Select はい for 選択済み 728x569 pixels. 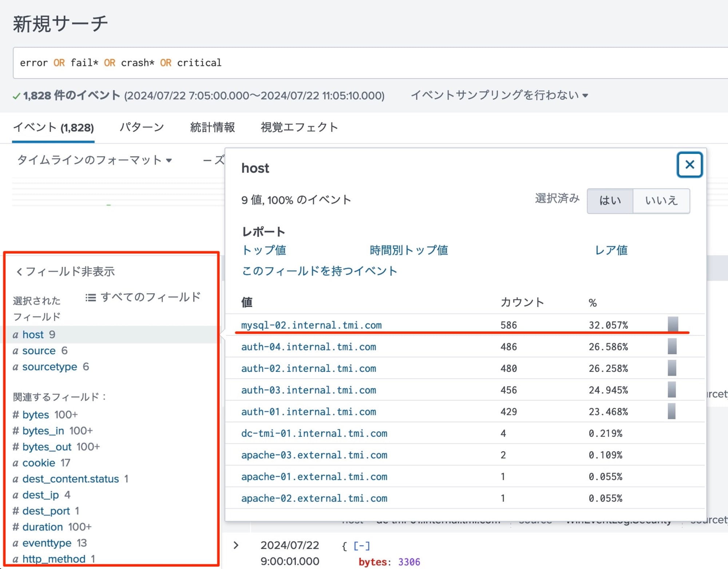[x=610, y=200]
